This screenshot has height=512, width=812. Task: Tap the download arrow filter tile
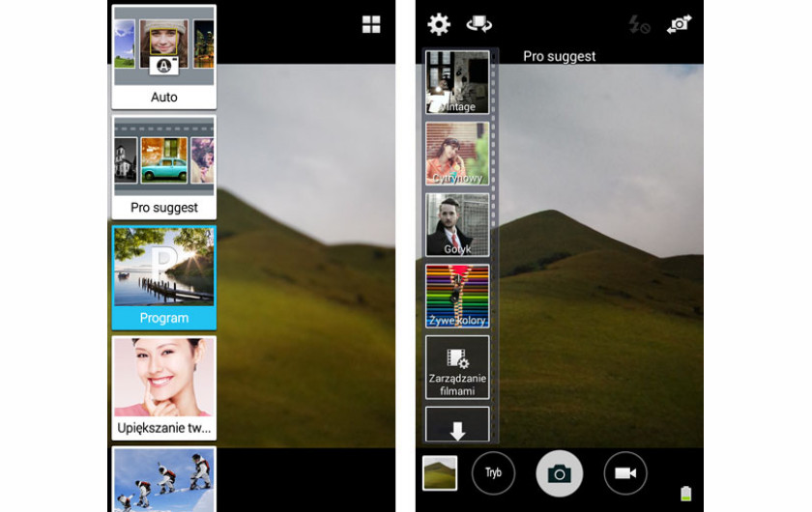(x=457, y=424)
